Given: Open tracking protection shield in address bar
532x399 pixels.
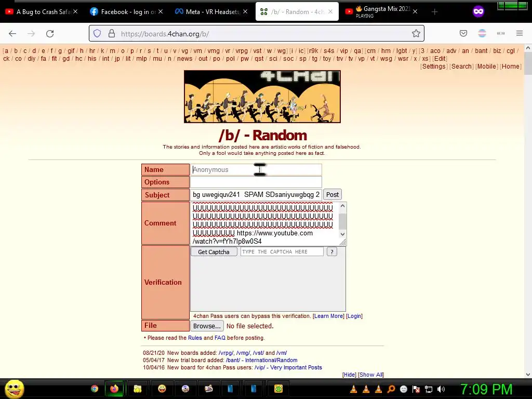Looking at the screenshot, I should click(97, 34).
